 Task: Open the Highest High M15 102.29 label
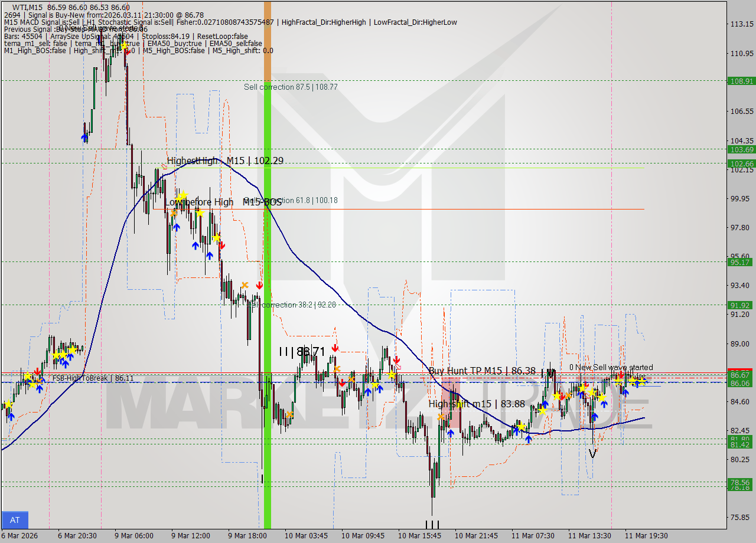coord(221,161)
